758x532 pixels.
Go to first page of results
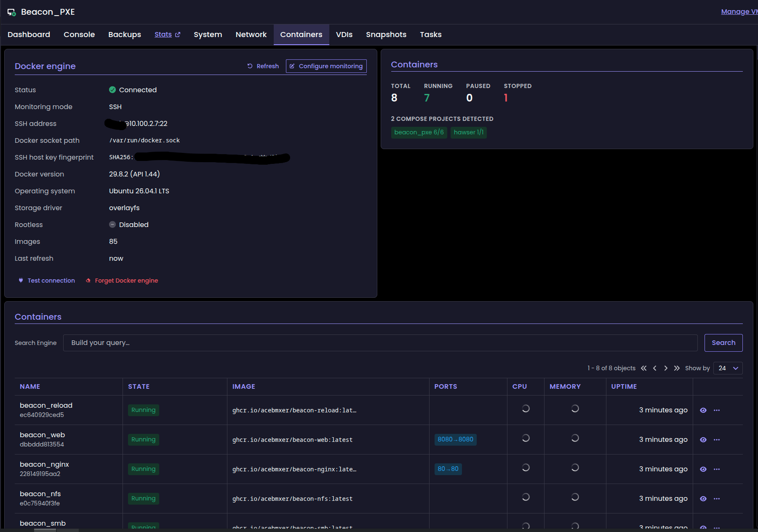644,368
